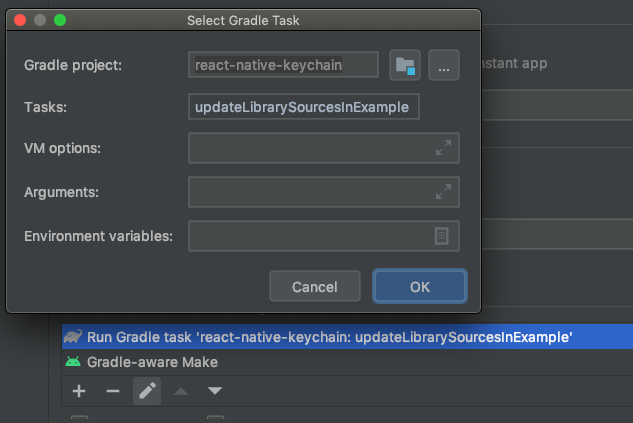Click the ellipsis browse button for Gradle project
The height and width of the screenshot is (423, 633).
(x=443, y=65)
